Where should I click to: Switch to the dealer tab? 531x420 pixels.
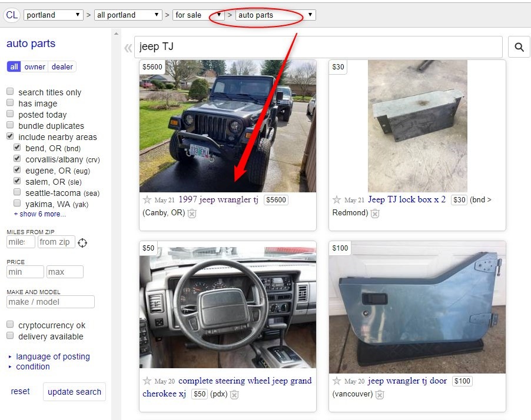point(62,66)
